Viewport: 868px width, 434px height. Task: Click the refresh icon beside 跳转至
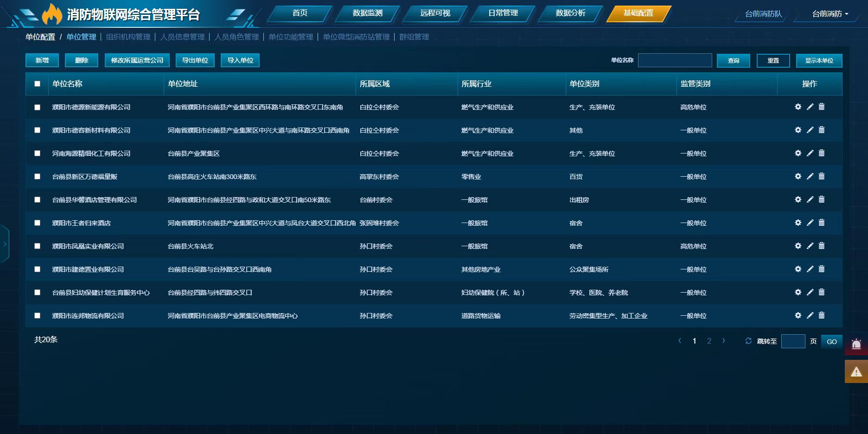tap(748, 341)
